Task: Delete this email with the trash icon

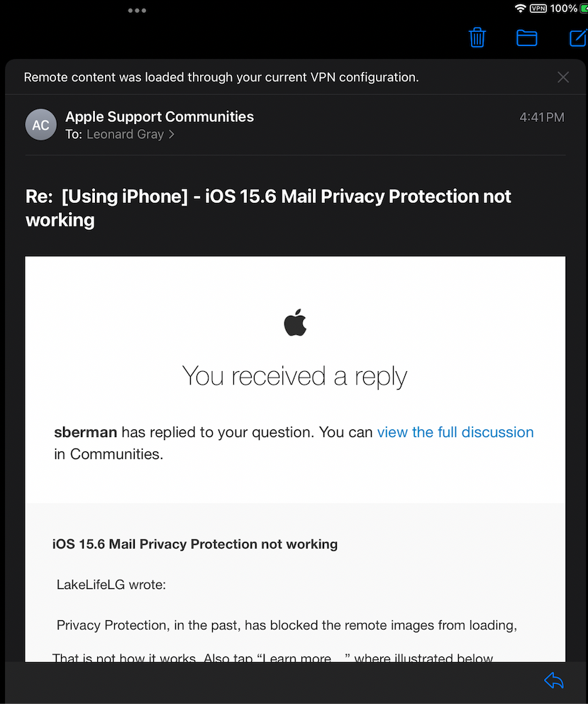Action: point(477,38)
